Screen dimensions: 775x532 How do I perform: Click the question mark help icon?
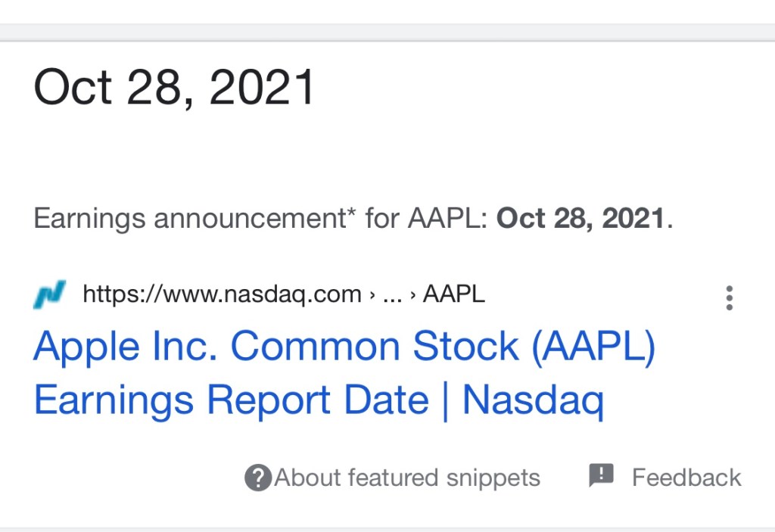click(x=258, y=478)
